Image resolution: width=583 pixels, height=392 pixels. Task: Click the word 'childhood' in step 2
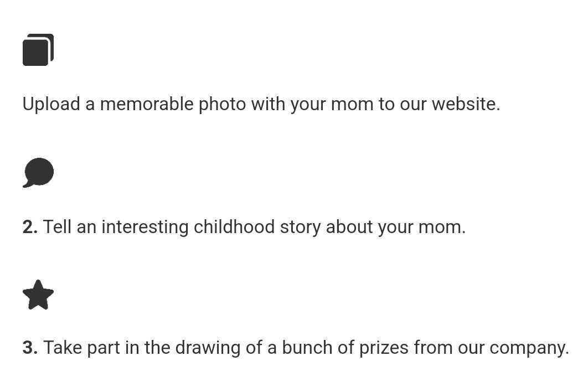click(x=234, y=227)
